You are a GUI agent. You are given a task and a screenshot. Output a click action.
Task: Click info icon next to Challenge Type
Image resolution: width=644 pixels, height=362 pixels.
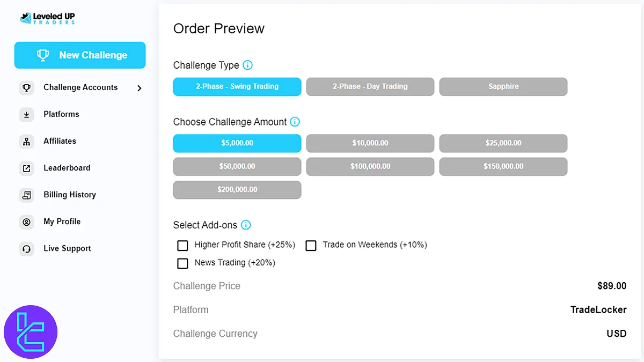[x=247, y=65]
